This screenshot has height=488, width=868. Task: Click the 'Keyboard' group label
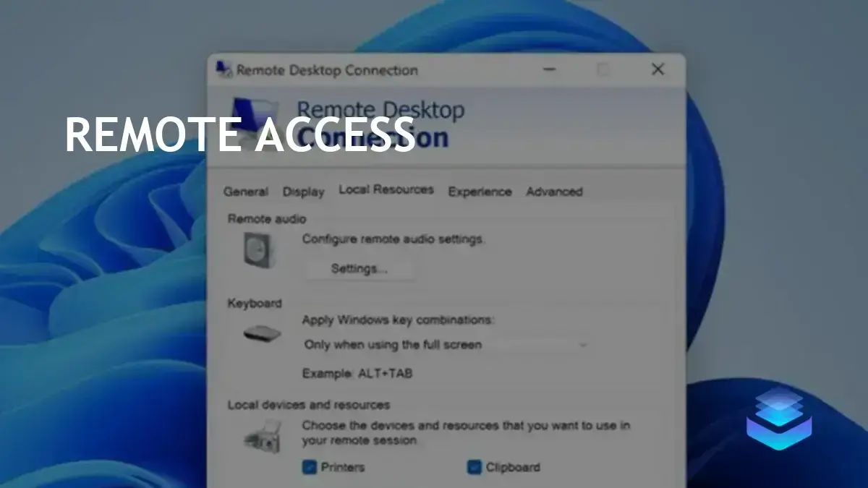point(255,303)
